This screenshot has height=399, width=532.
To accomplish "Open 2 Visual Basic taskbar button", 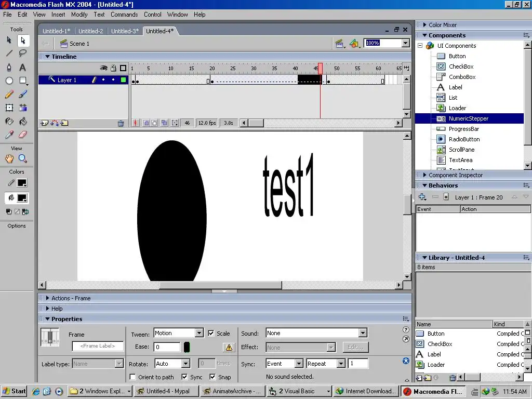I will coord(299,391).
